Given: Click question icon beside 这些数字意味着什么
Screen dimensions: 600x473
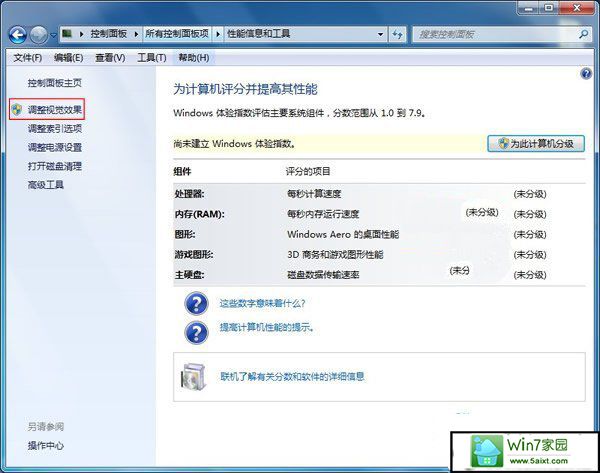Looking at the screenshot, I should coord(196,303).
